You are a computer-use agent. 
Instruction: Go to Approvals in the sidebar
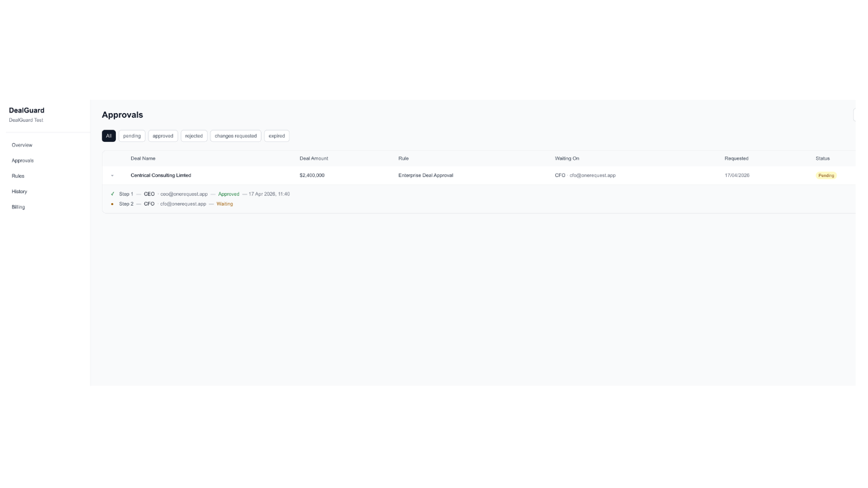pos(23,160)
